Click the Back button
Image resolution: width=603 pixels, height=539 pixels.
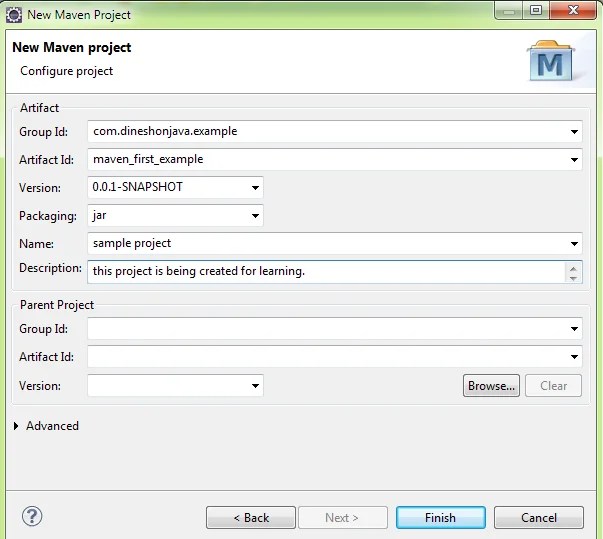pos(251,517)
